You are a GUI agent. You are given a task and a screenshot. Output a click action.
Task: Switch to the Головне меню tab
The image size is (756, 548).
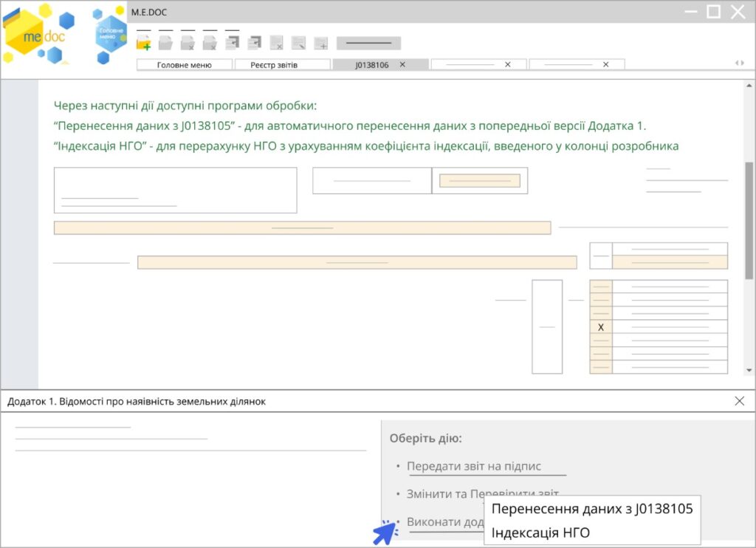[185, 65]
